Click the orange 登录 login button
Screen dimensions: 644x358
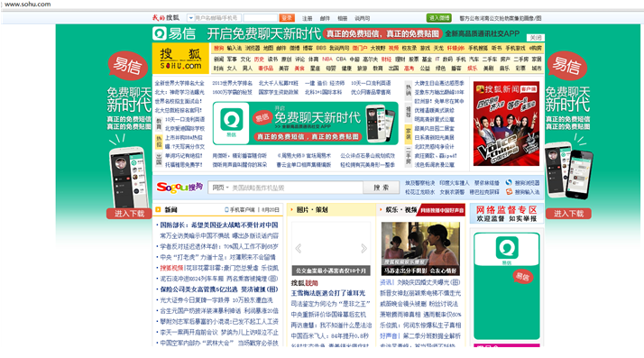pos(287,18)
